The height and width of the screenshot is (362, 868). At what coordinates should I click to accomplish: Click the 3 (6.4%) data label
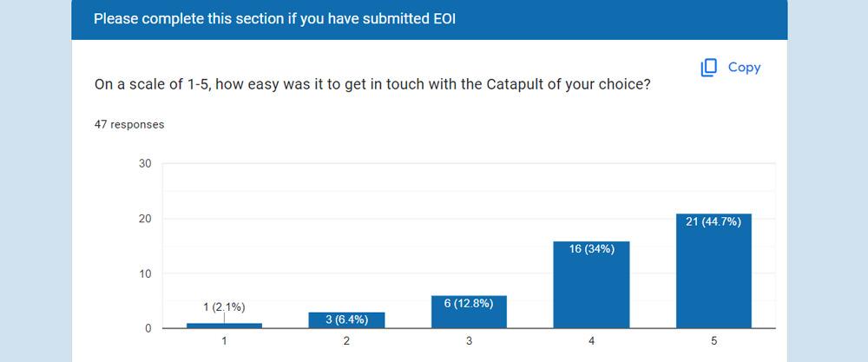346,319
